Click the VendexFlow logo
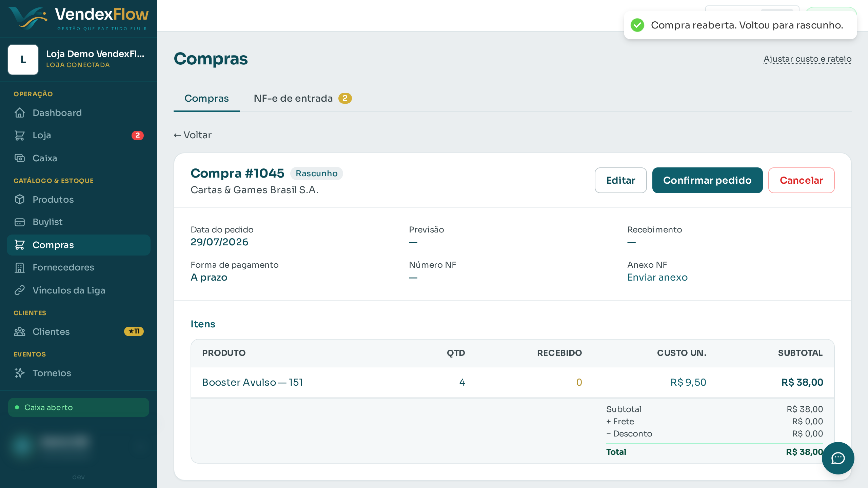This screenshot has height=488, width=868. point(79,18)
